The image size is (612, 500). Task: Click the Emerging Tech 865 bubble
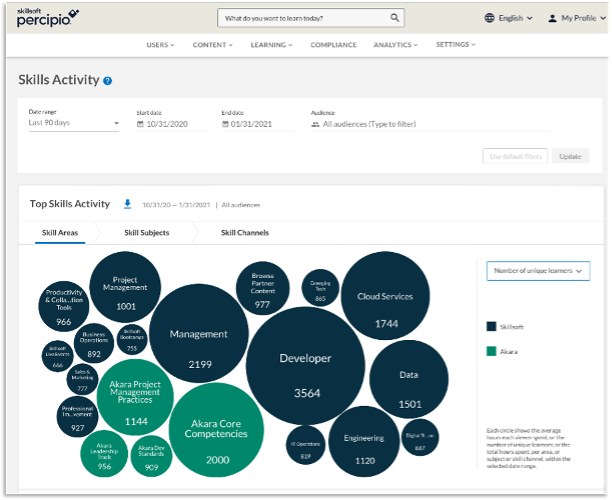tap(320, 288)
